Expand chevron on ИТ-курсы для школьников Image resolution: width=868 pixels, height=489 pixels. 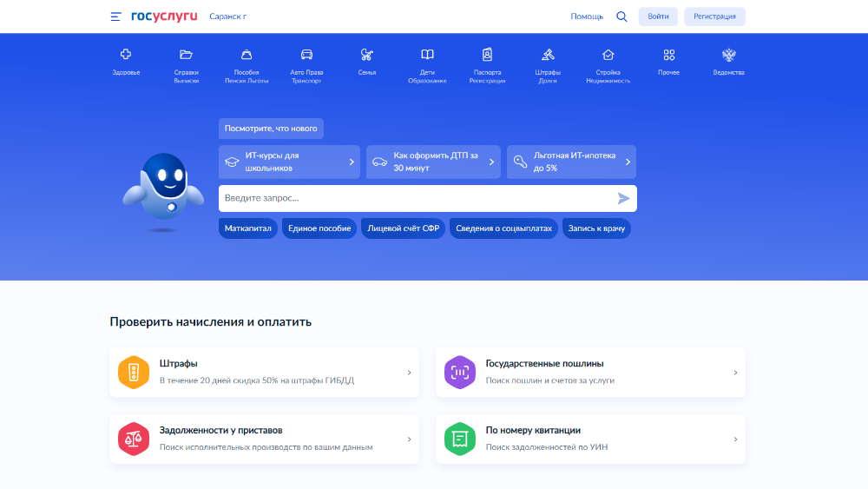point(352,162)
